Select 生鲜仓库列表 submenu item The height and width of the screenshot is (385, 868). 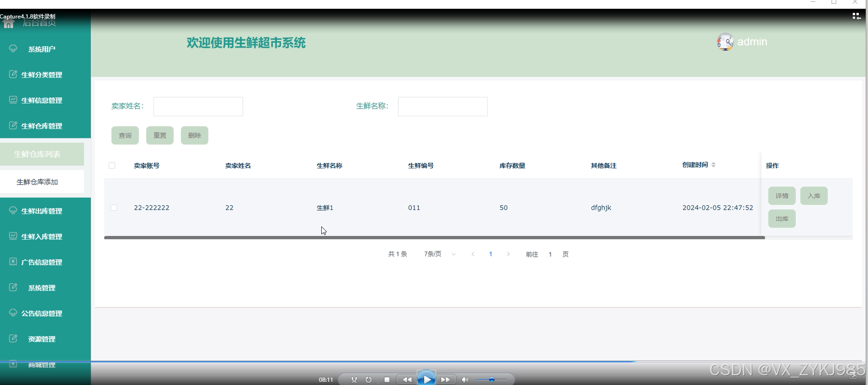(x=42, y=154)
